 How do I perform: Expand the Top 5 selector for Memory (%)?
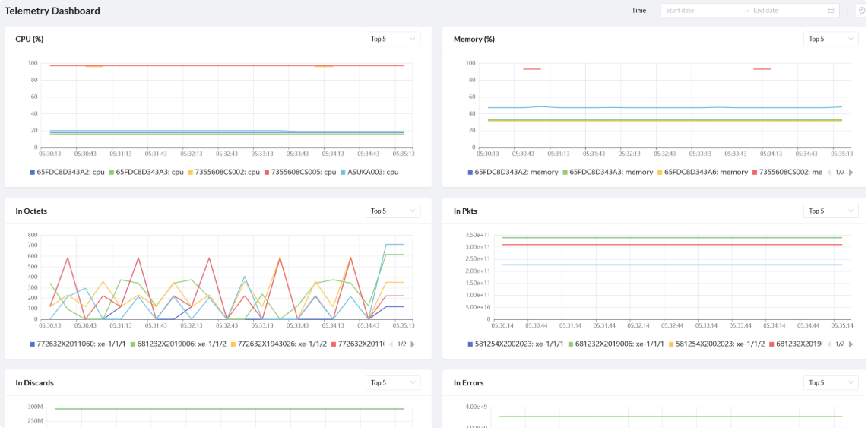830,39
